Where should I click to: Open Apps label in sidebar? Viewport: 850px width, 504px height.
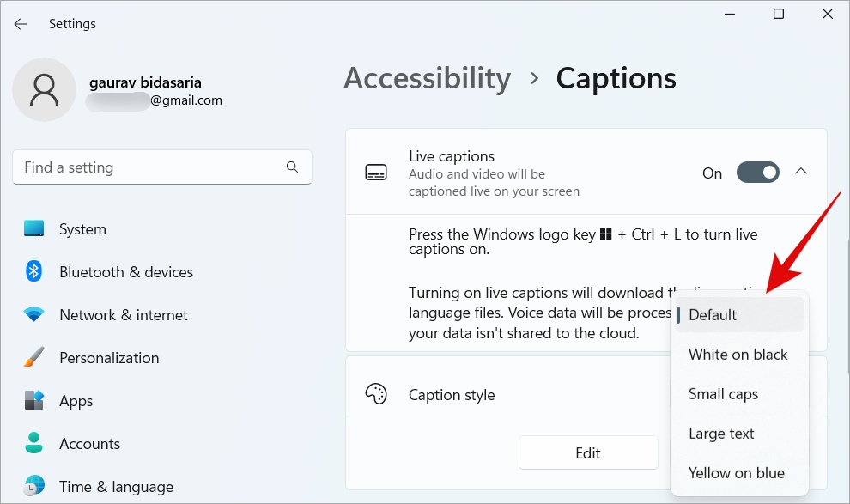coord(76,401)
